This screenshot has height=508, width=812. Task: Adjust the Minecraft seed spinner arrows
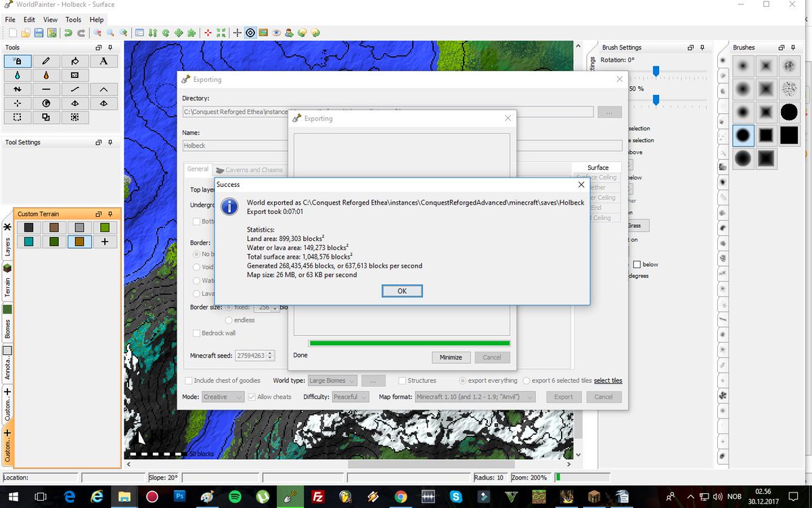(271, 355)
